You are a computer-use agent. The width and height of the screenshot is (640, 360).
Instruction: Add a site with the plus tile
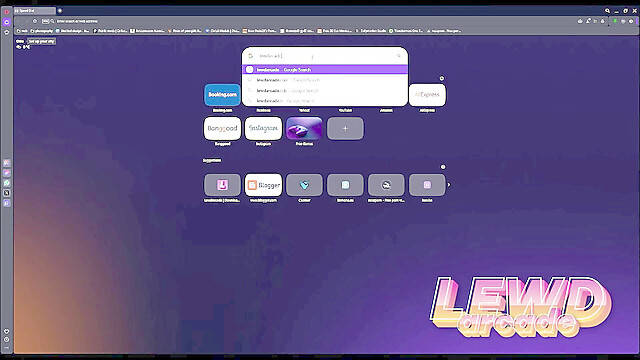tap(345, 129)
